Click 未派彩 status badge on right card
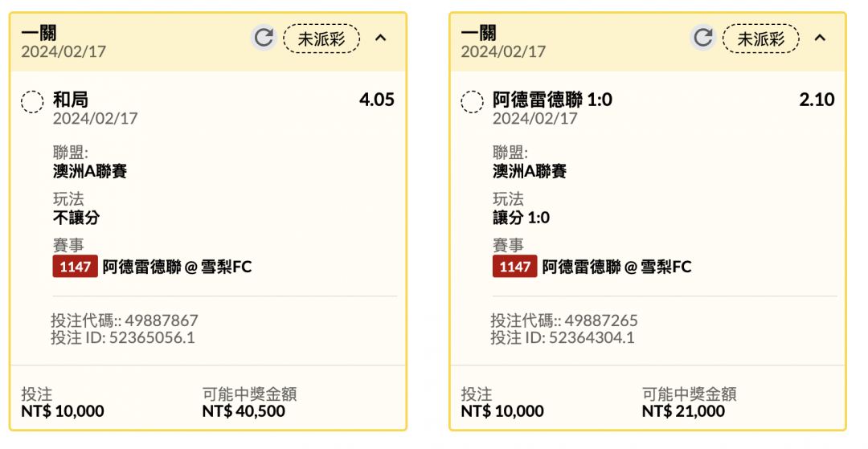The image size is (868, 449). click(x=761, y=39)
